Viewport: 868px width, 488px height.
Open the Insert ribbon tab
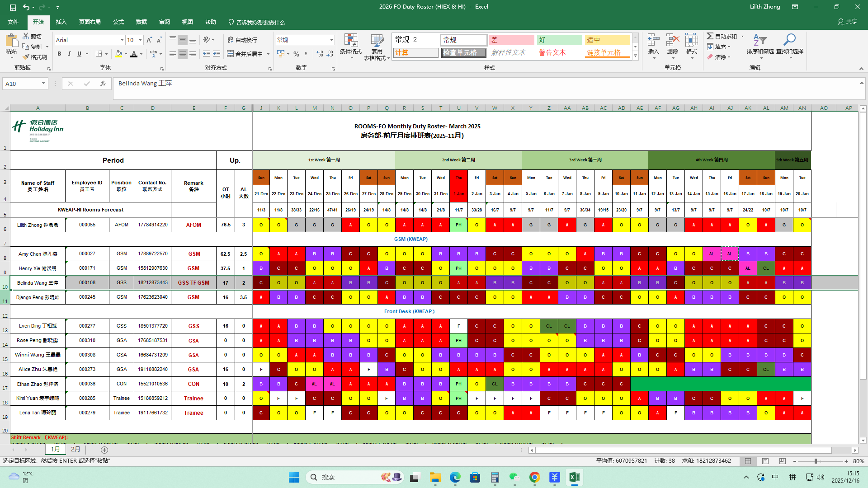coord(61,22)
